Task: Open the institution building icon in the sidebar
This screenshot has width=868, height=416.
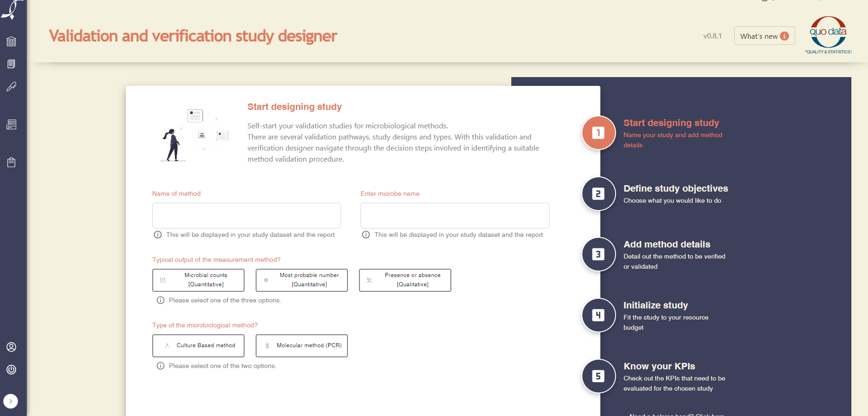Action: point(12,42)
